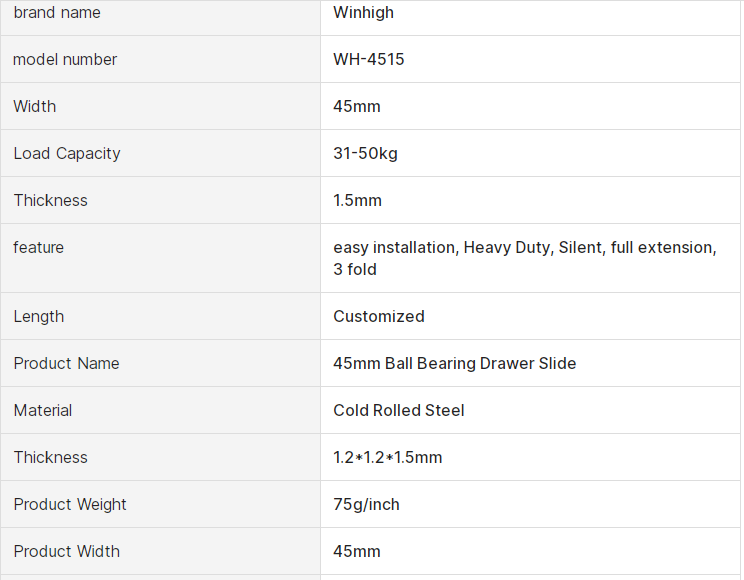
Task: Click the 'brand name' row label
Action: 57,13
